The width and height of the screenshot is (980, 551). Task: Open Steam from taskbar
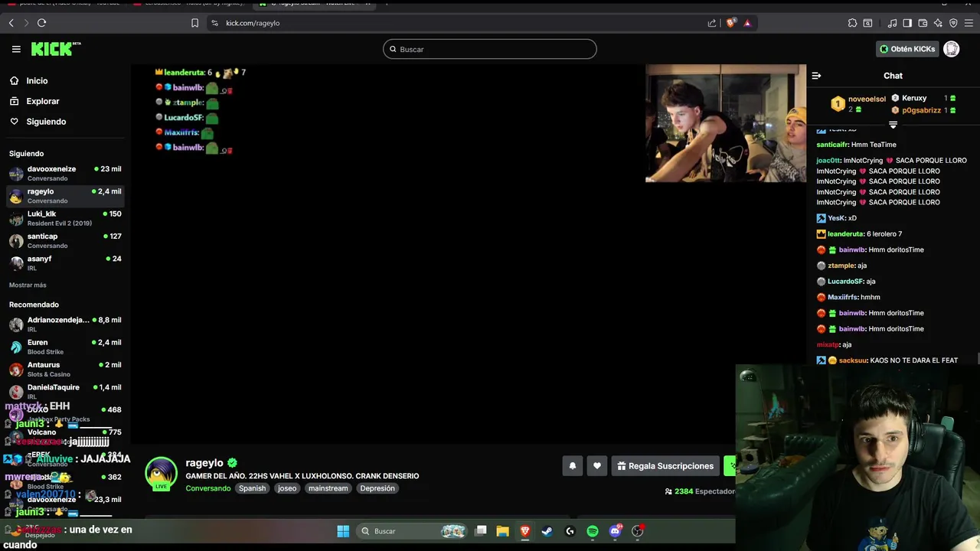(547, 531)
